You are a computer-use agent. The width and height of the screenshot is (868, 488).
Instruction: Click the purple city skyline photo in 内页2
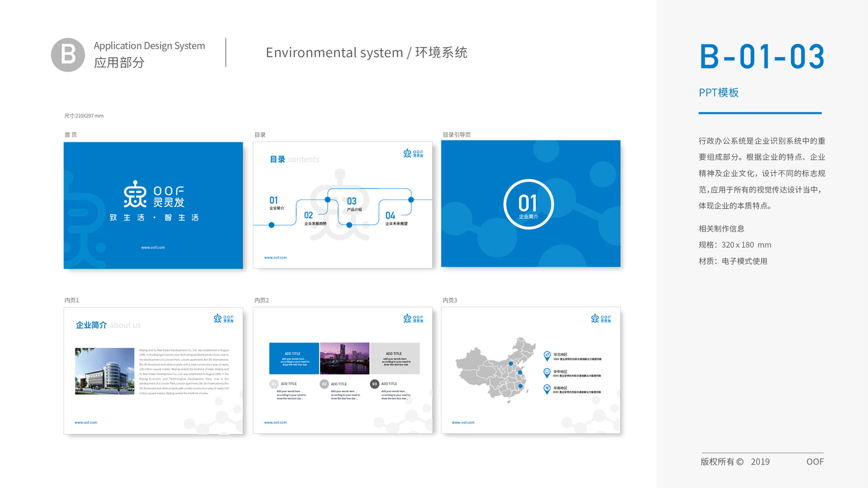[344, 358]
